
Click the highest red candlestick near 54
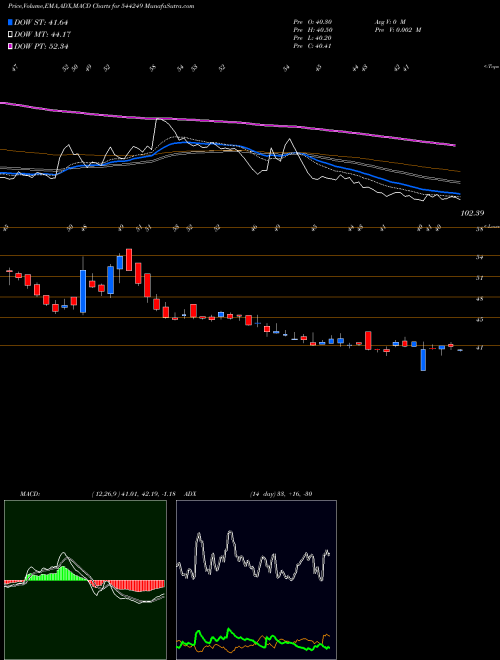click(129, 260)
